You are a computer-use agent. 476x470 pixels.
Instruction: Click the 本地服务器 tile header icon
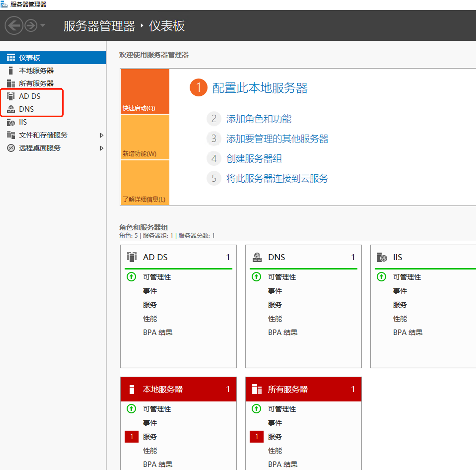point(132,389)
